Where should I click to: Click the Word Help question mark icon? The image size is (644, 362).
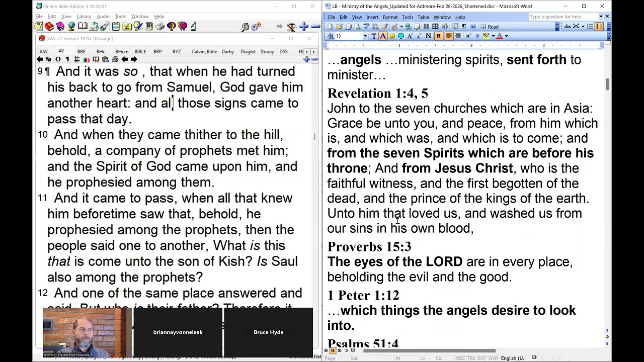473,26
